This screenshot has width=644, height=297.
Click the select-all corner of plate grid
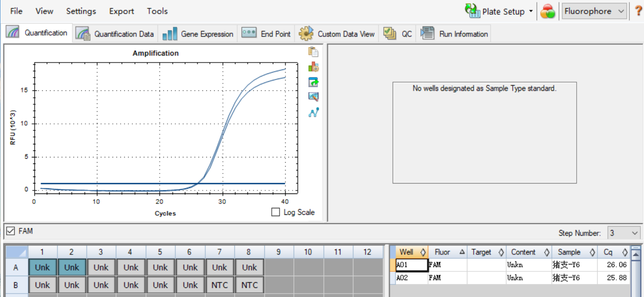tap(16, 252)
